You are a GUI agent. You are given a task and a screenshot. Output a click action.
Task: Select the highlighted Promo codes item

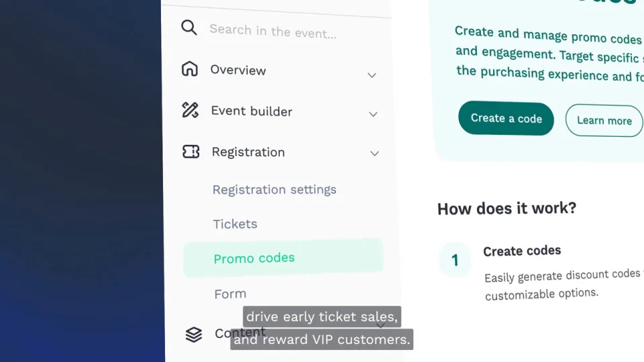tap(254, 258)
